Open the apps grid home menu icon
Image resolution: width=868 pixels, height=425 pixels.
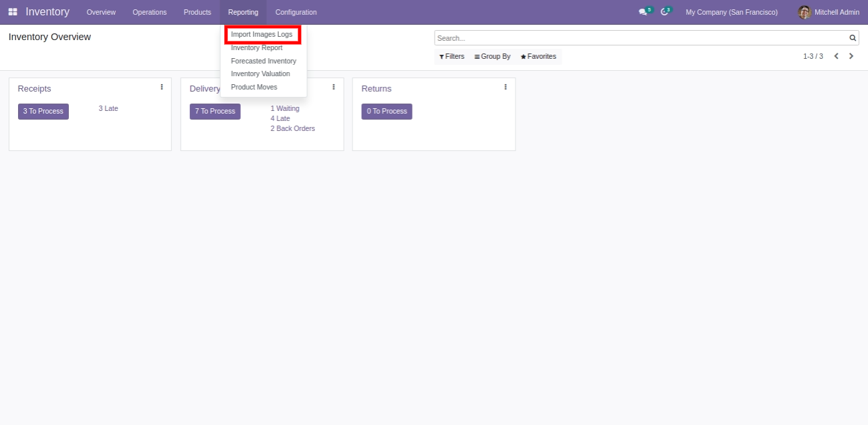pos(13,12)
